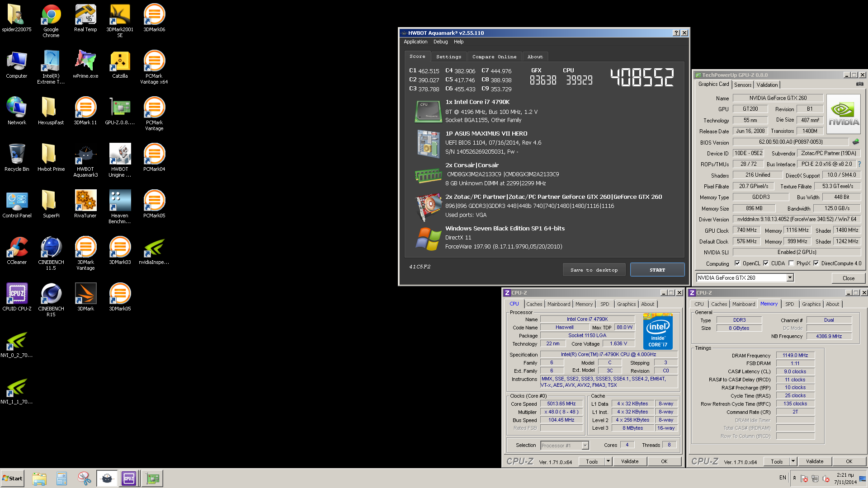Click Validate button in CPU-Z CPU window

629,461
